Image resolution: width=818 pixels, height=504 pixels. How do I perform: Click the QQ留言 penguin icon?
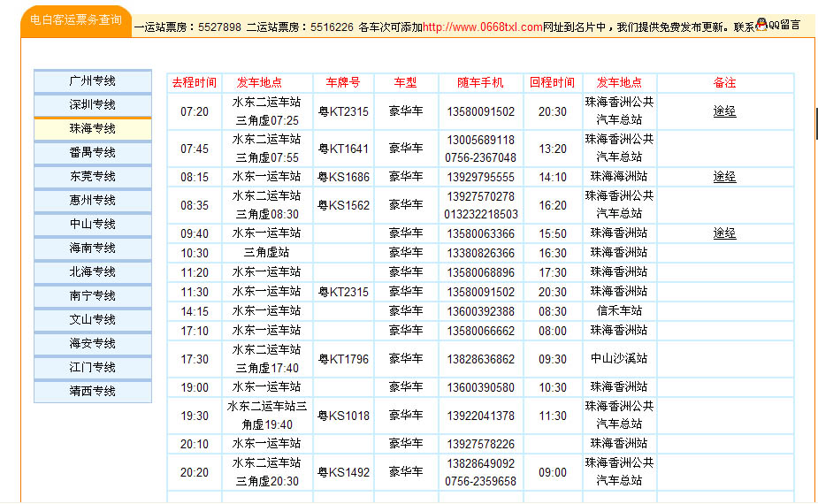(x=761, y=25)
